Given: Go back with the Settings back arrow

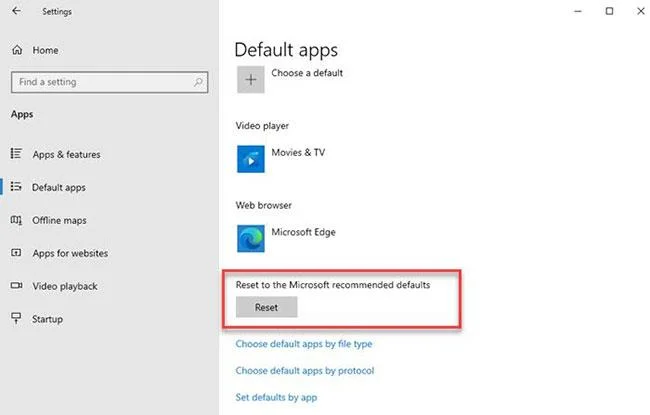Looking at the screenshot, I should point(16,11).
